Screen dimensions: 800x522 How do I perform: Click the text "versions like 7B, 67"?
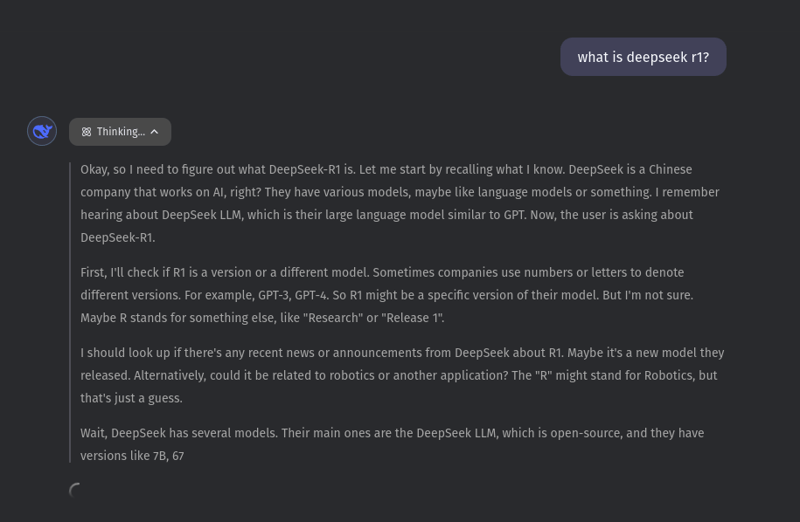[x=132, y=456]
